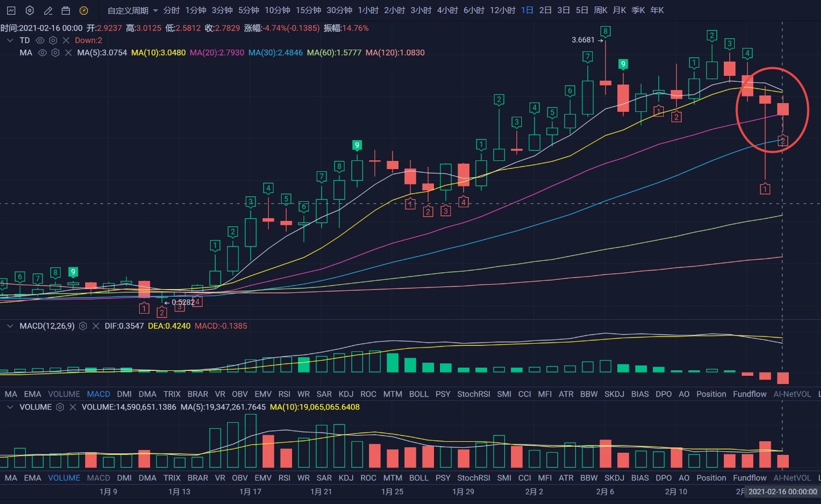Select SAR in the VOLUME-highlighted indicator bar

tap(324, 478)
